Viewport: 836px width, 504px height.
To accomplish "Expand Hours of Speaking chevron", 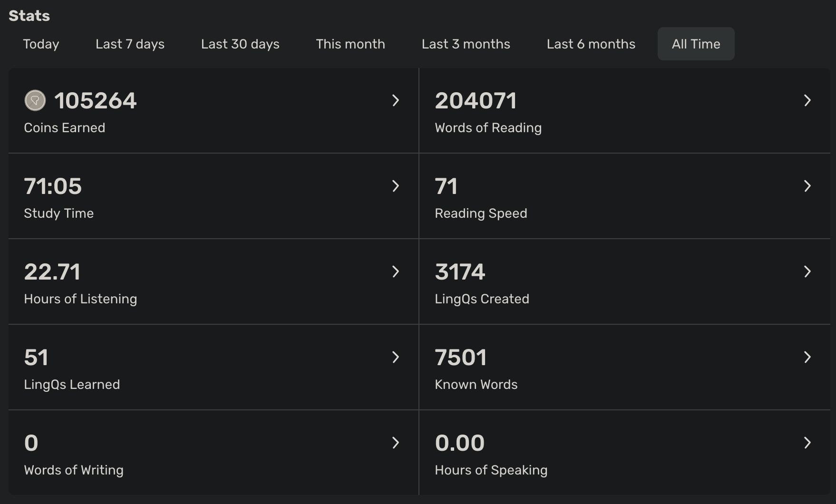I will click(x=807, y=443).
